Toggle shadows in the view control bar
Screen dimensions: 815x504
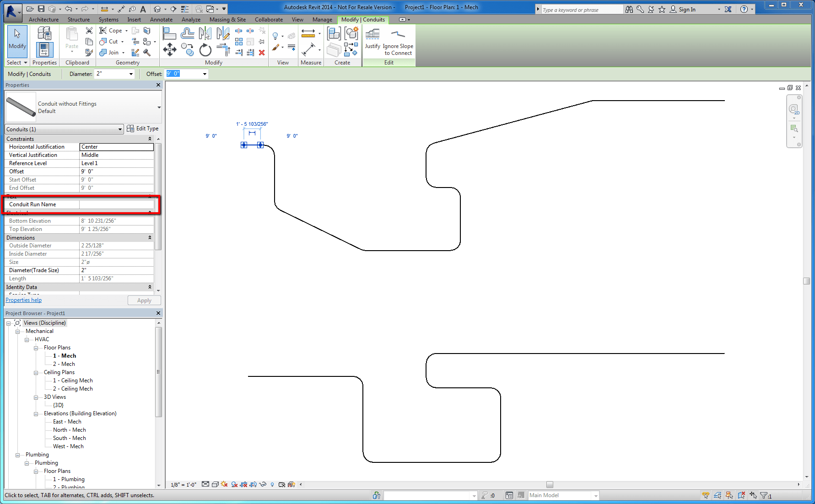coord(224,484)
